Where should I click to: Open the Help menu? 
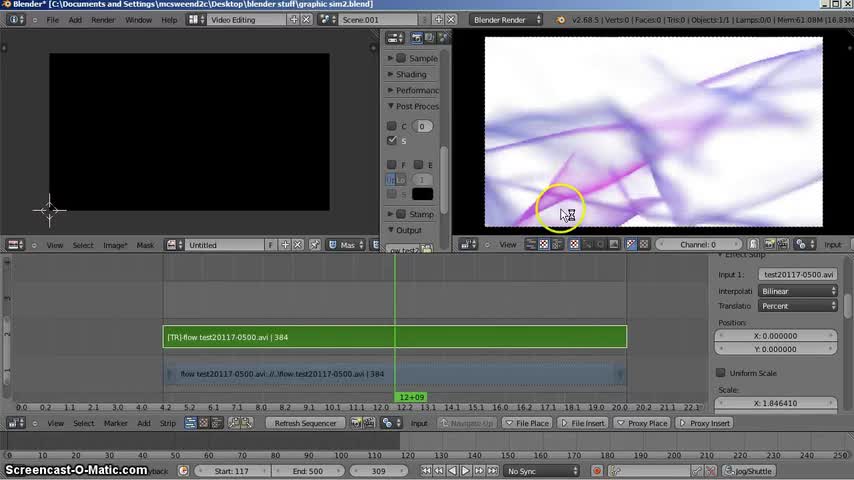coord(169,20)
